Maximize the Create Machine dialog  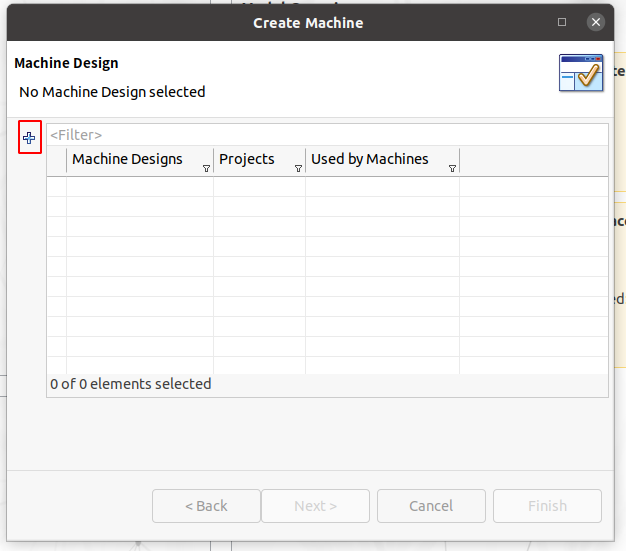(x=562, y=22)
